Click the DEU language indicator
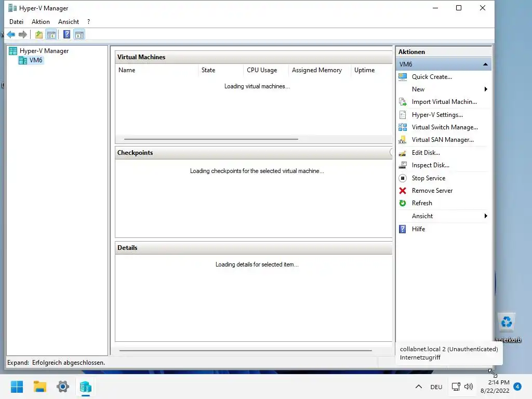The height and width of the screenshot is (399, 532). pyautogui.click(x=436, y=387)
